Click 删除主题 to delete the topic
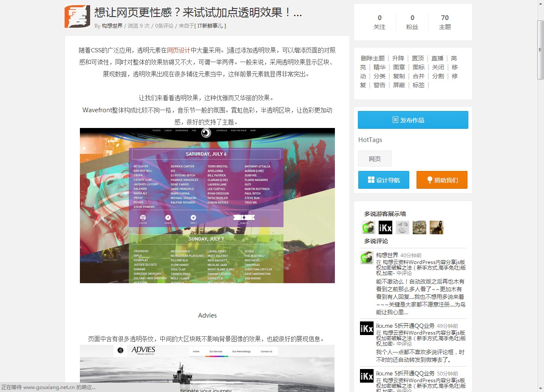The width and height of the screenshot is (544, 392). point(373,58)
